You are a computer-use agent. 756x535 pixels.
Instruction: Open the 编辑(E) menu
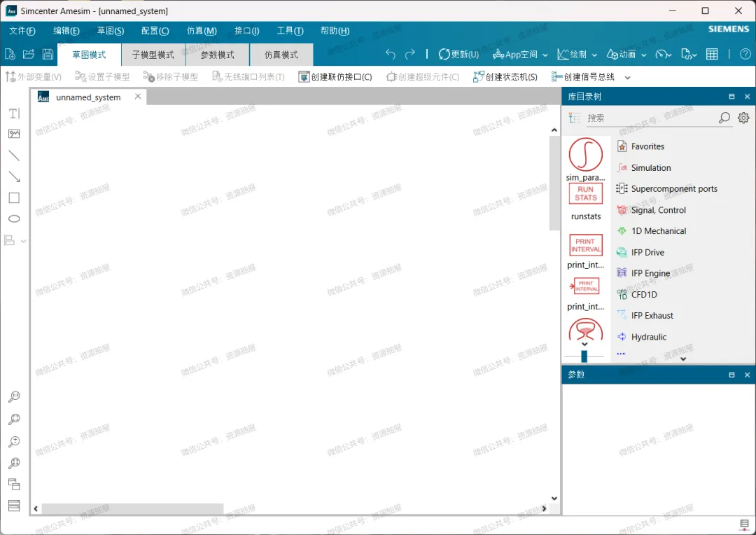click(66, 31)
